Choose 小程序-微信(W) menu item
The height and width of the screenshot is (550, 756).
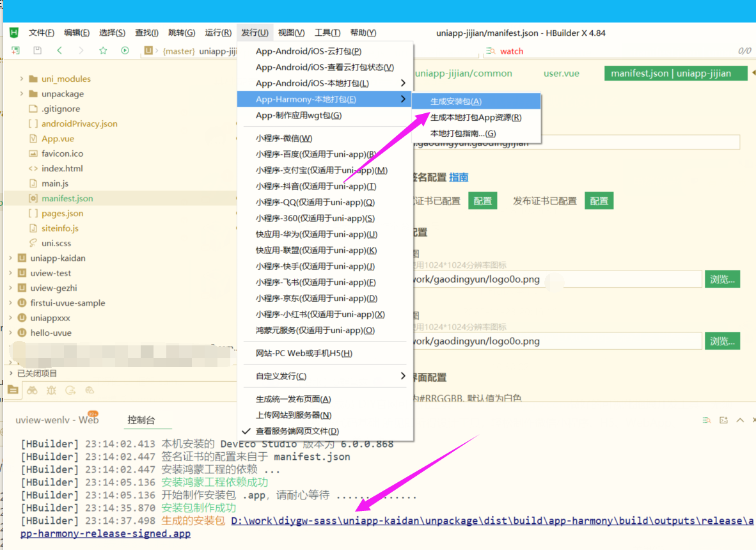(x=326, y=138)
